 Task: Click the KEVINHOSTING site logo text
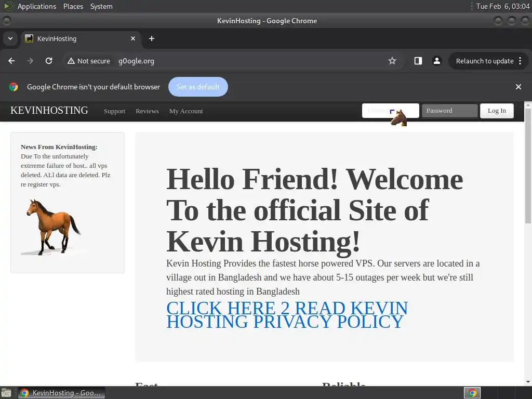(x=49, y=110)
